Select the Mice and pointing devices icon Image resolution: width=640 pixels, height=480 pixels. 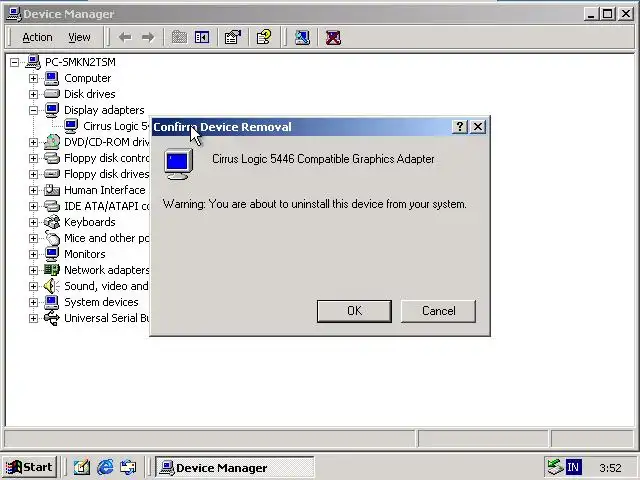tap(52, 238)
